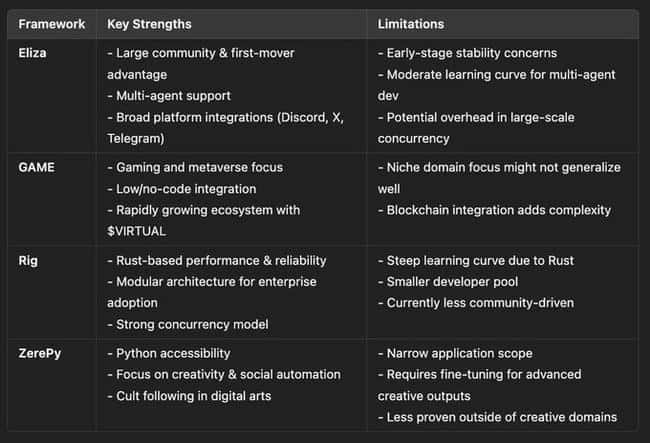
Task: Click the Limitations column header
Action: pyautogui.click(x=410, y=24)
